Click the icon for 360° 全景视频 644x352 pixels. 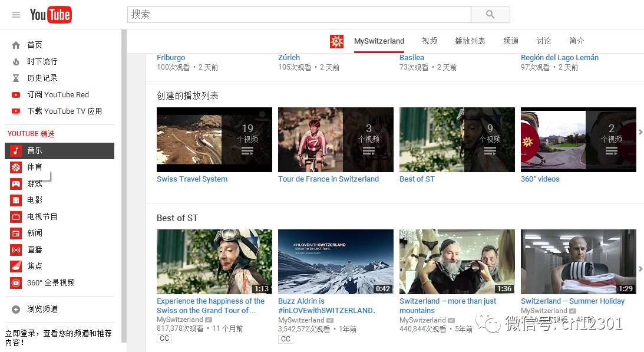[15, 283]
